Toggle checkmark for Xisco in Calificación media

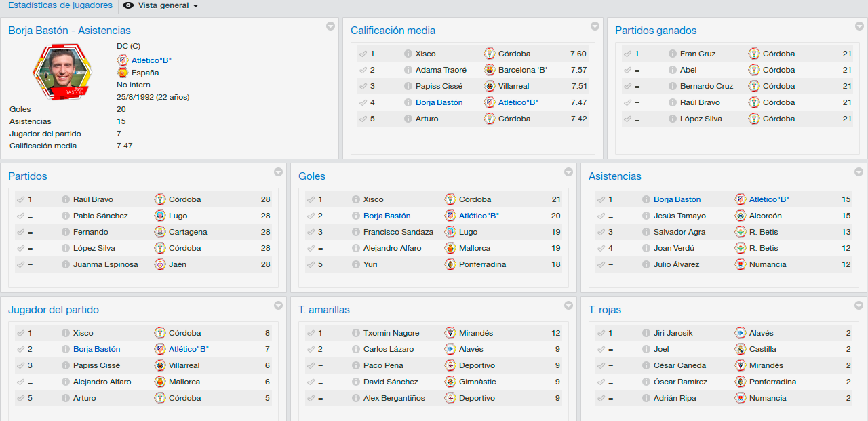(363, 54)
